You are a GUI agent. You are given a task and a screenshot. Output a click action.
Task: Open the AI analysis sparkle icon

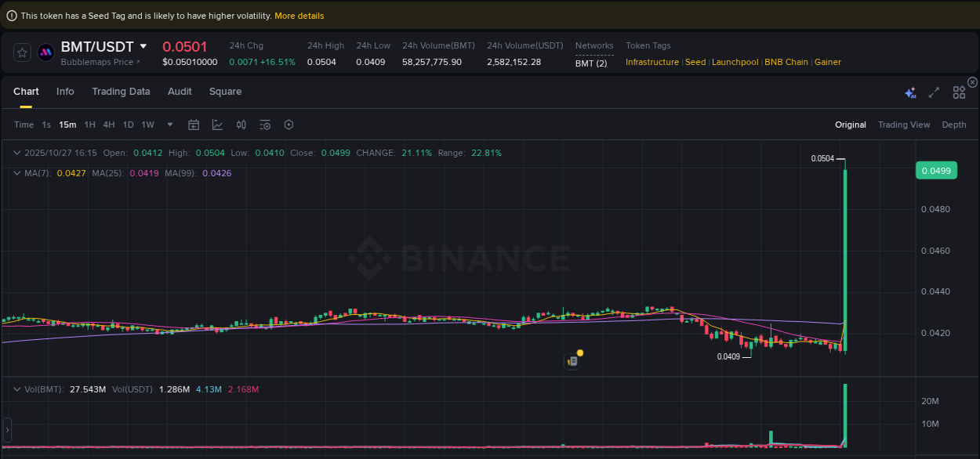[x=910, y=92]
